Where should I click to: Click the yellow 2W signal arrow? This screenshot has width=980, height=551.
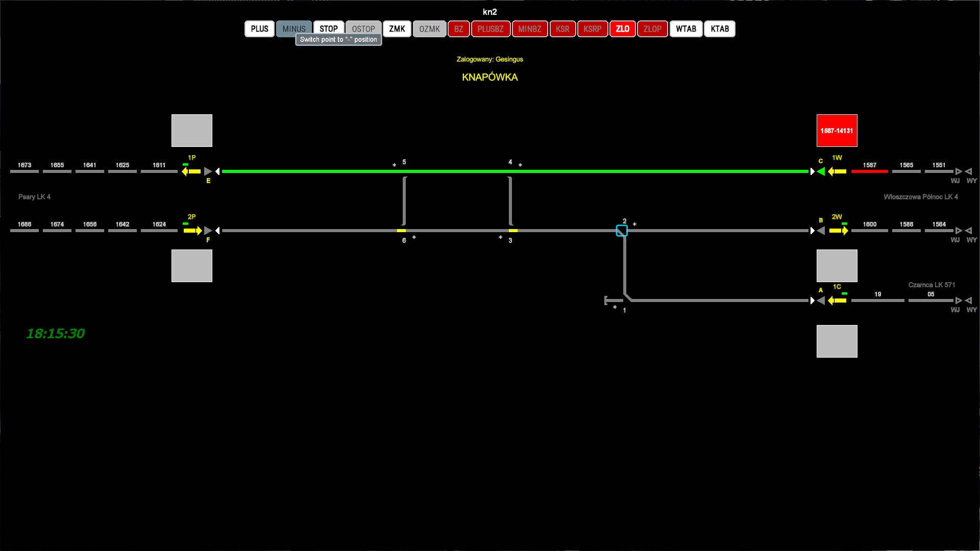tap(839, 231)
